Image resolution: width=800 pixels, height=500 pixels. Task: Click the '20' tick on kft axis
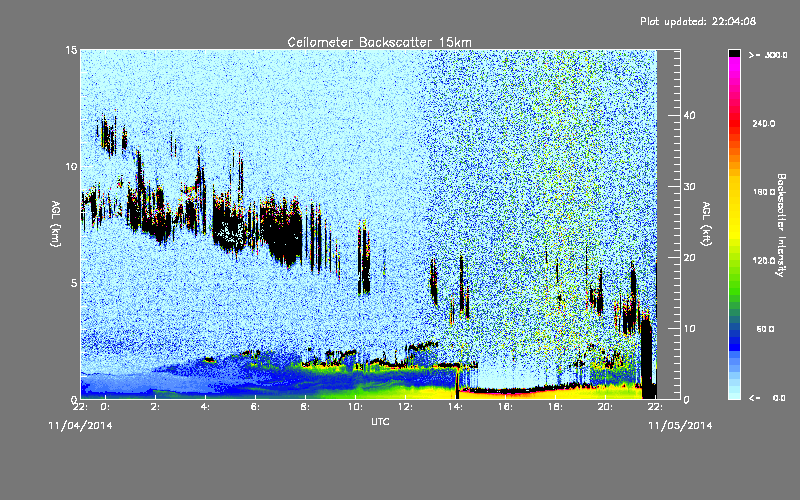coord(689,257)
